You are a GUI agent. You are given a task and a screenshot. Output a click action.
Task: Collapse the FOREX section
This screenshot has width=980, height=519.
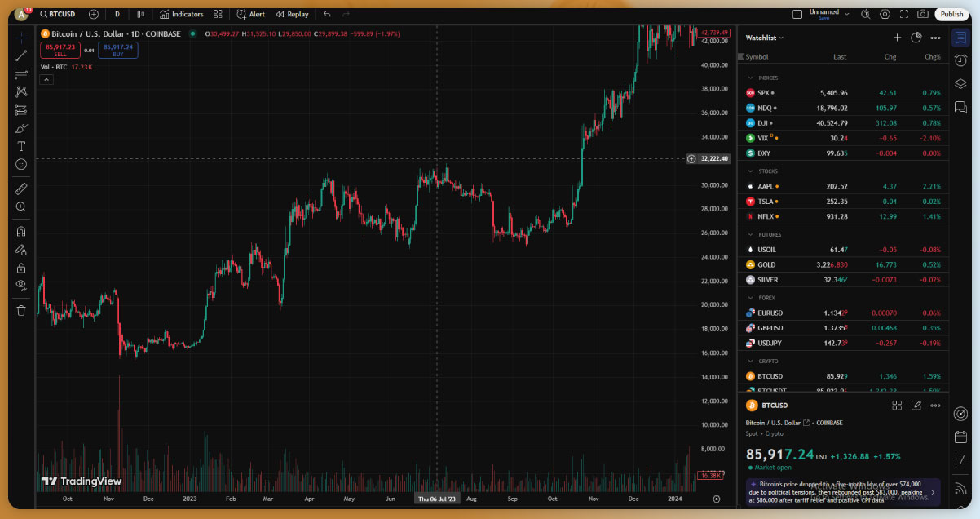[749, 298]
